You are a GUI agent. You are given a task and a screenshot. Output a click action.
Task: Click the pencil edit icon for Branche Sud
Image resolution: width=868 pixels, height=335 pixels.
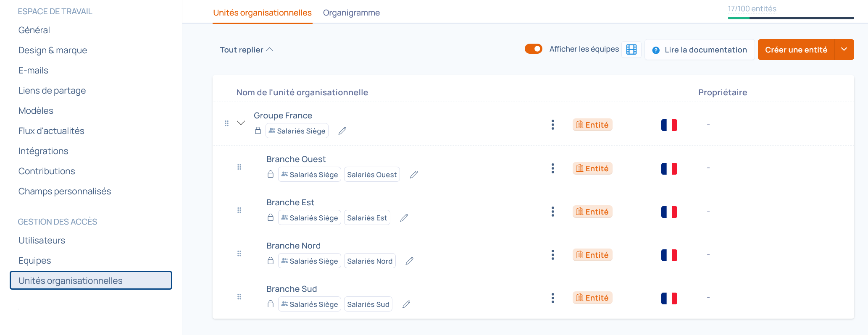[x=406, y=304]
